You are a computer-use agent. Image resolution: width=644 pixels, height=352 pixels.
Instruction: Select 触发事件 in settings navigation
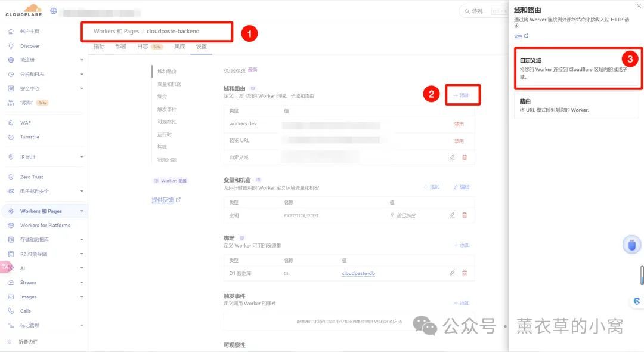pyautogui.click(x=167, y=109)
